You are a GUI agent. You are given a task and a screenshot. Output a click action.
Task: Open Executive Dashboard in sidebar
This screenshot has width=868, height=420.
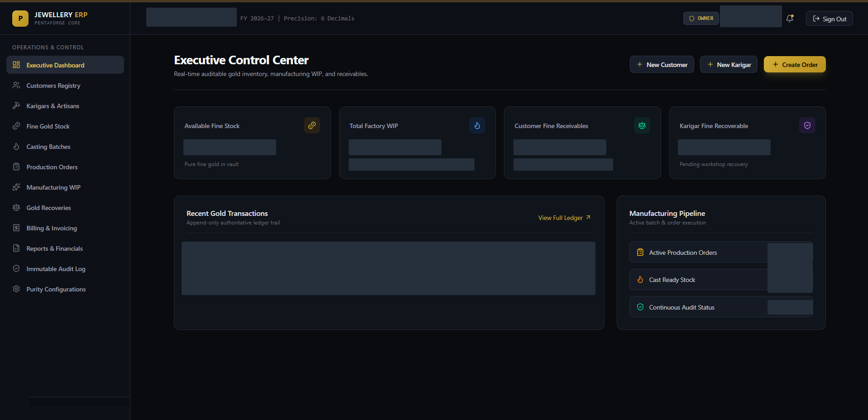[65, 65]
